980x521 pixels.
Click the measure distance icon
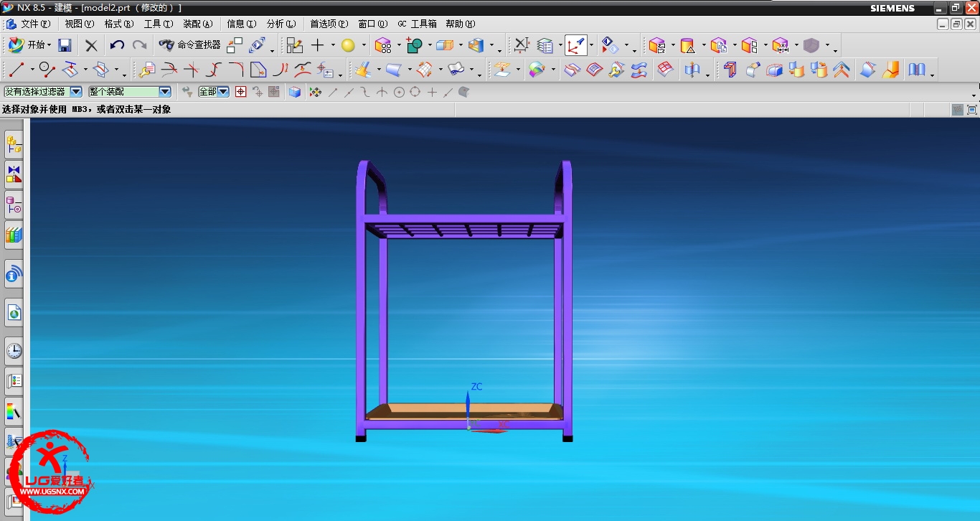pos(522,45)
